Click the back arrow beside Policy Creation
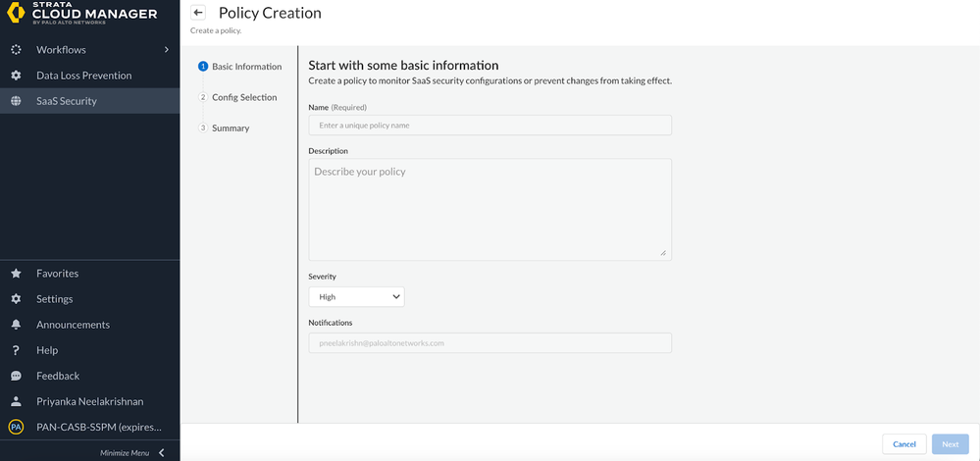 pos(198,13)
